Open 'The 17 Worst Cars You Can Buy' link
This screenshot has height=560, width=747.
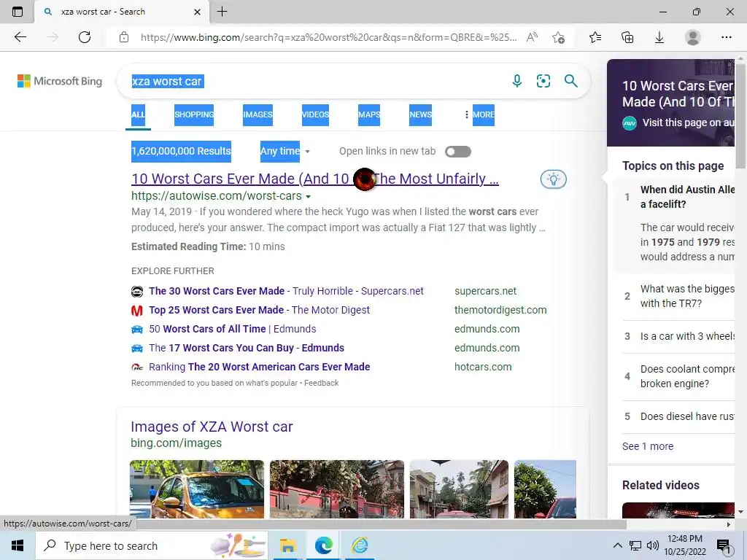click(247, 348)
